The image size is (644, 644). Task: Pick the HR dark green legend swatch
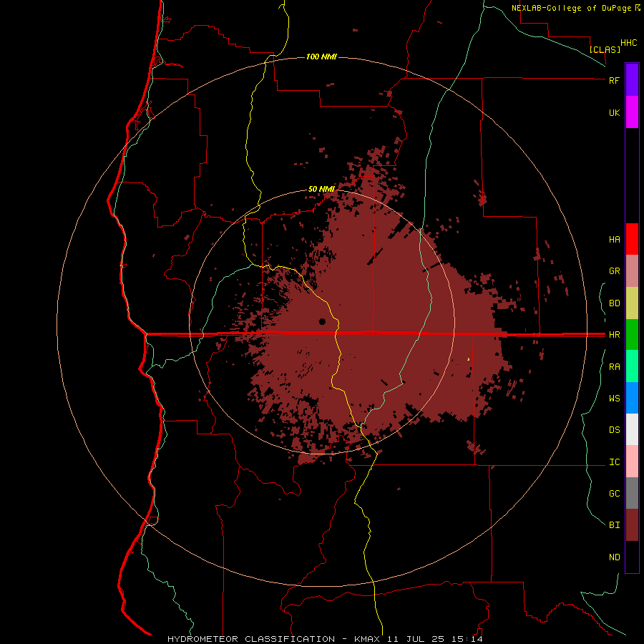coord(632,335)
